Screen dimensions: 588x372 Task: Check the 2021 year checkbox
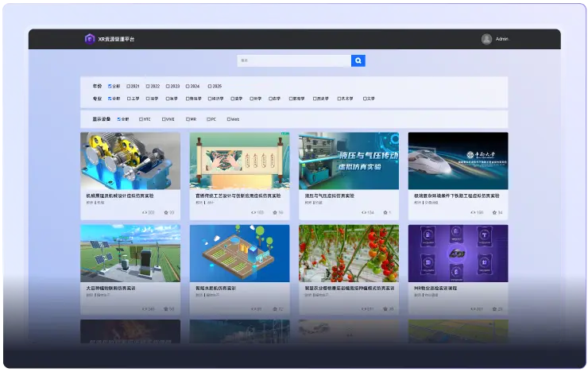[126, 86]
